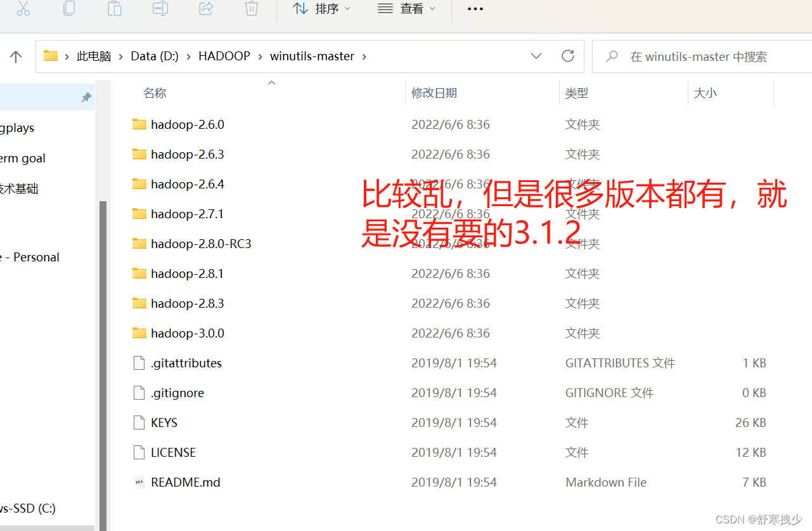Click 2019/8/1 19:54 date of README.md

click(454, 482)
